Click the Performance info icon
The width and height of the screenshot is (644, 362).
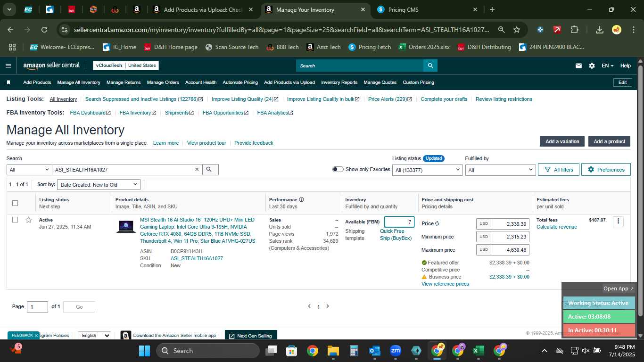click(x=301, y=200)
